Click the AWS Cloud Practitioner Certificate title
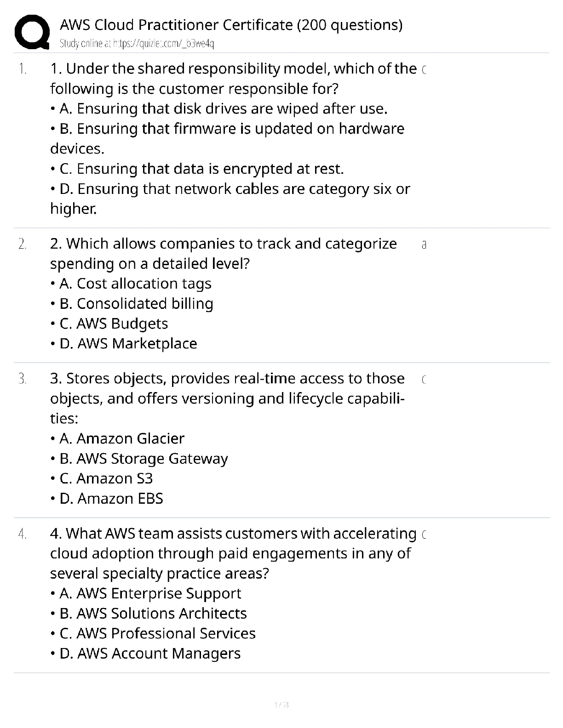 coord(231,24)
